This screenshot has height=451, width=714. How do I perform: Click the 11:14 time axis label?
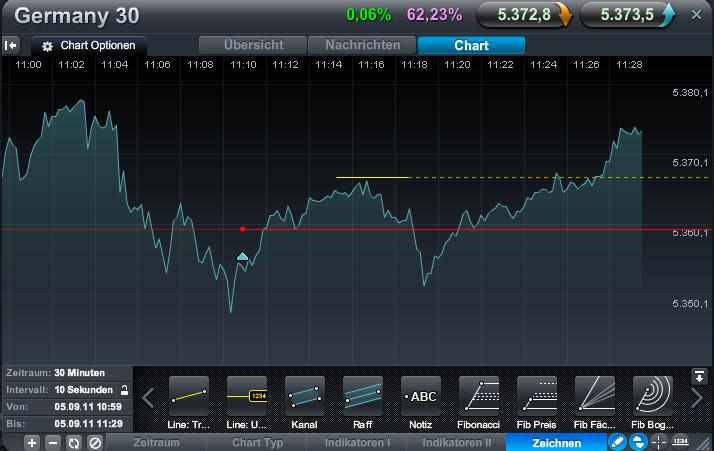(x=329, y=65)
